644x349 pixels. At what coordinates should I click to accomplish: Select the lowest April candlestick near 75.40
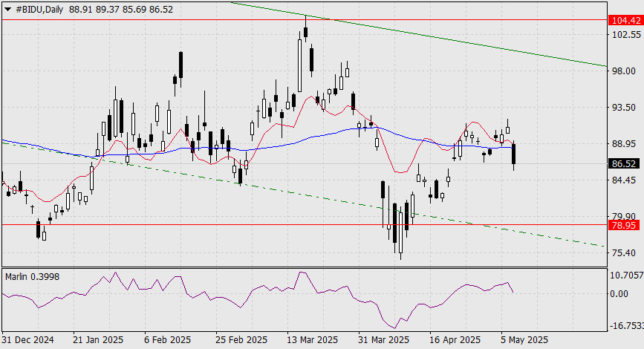[401, 232]
